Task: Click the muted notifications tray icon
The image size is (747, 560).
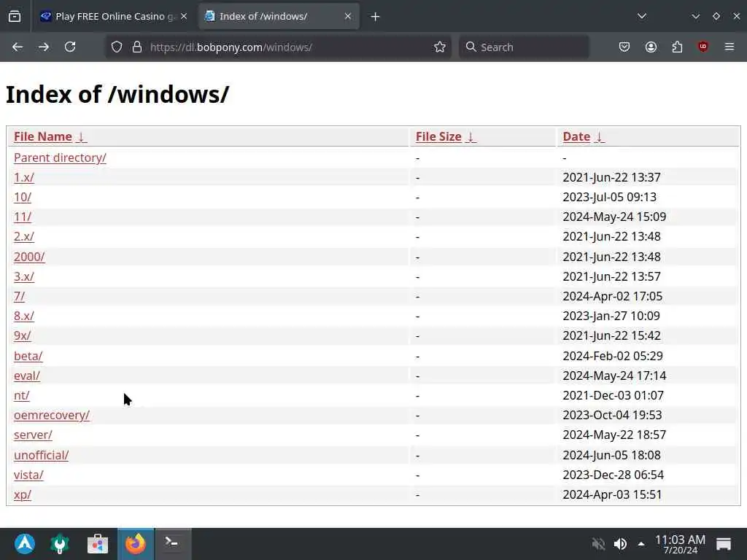Action: click(598, 543)
